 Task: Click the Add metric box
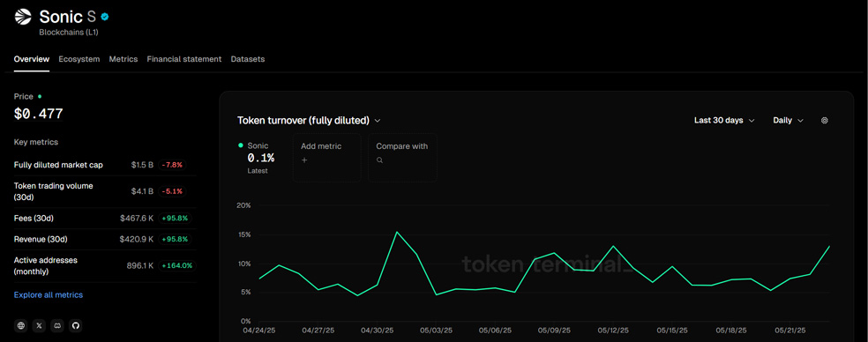(x=326, y=158)
